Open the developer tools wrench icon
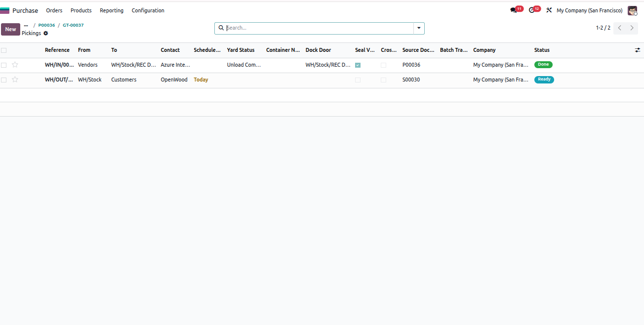 coord(549,10)
